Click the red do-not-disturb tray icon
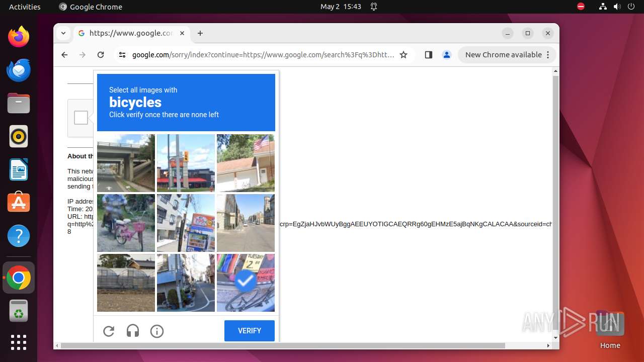The height and width of the screenshot is (362, 644). point(581,7)
